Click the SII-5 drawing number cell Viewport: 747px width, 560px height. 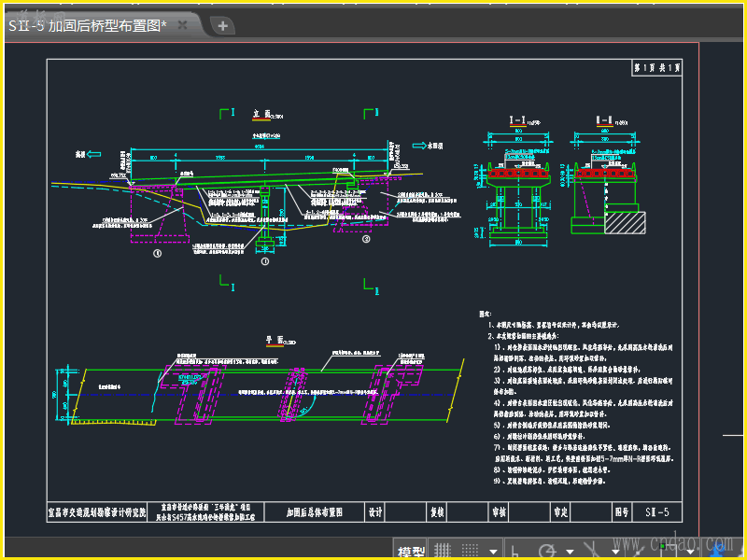pyautogui.click(x=657, y=511)
